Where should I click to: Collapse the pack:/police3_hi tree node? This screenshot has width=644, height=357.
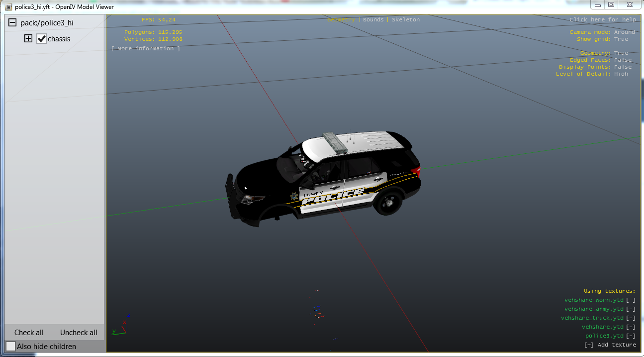12,23
